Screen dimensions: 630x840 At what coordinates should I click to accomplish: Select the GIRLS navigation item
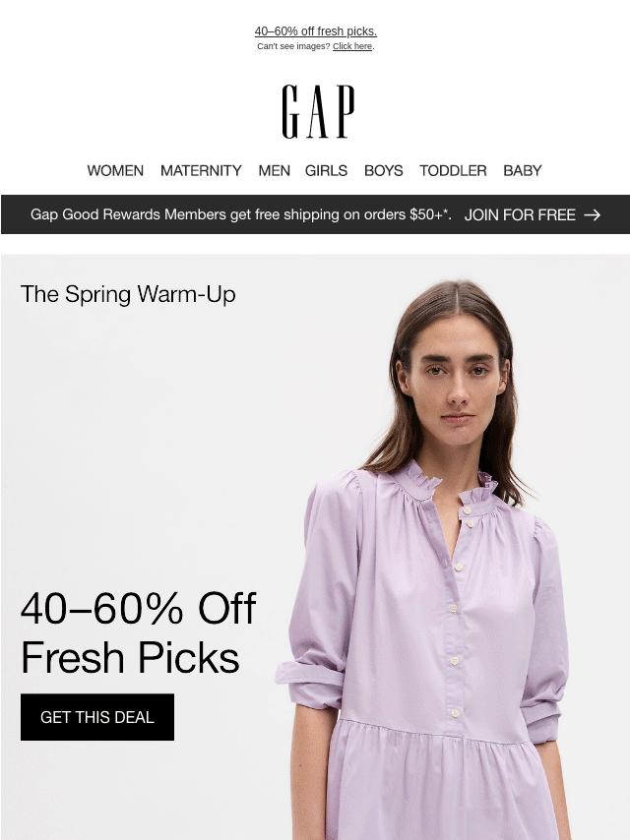(x=326, y=170)
